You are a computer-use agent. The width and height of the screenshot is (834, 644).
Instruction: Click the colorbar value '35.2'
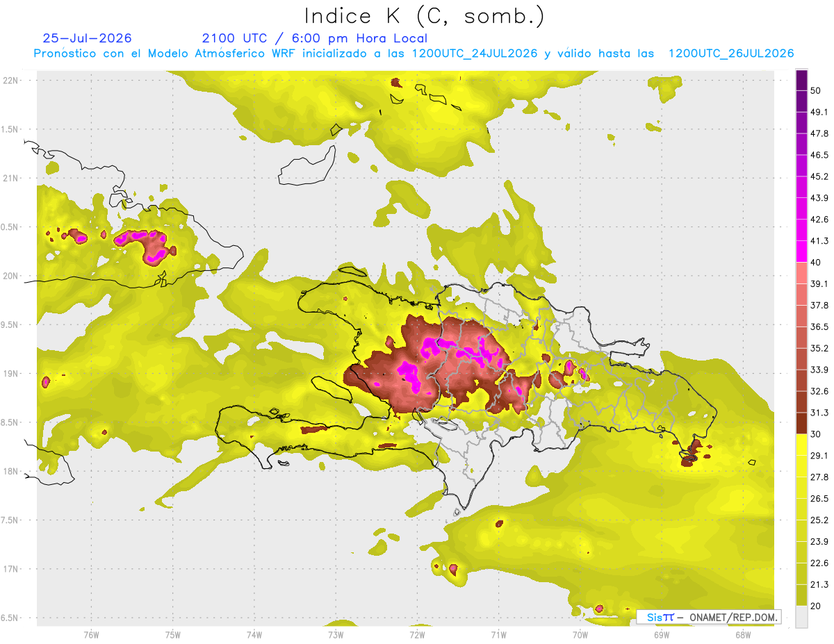click(x=819, y=348)
